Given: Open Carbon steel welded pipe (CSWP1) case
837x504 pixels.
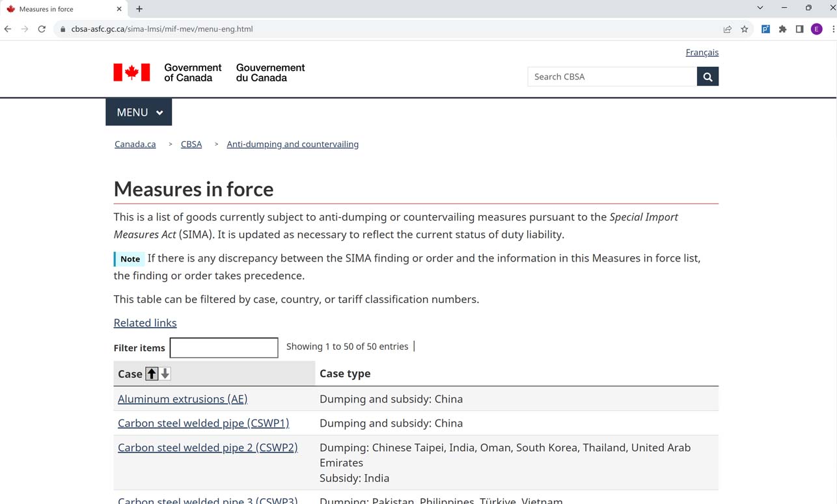Looking at the screenshot, I should [203, 423].
